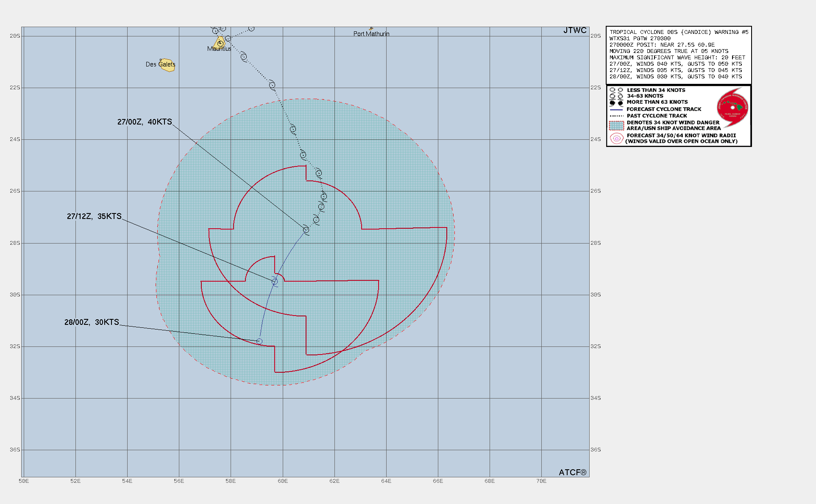Viewport: 816px width, 504px height.
Task: Click the '27/00Z, WINDS 040 KTS' forecast line
Action: pyautogui.click(x=676, y=64)
